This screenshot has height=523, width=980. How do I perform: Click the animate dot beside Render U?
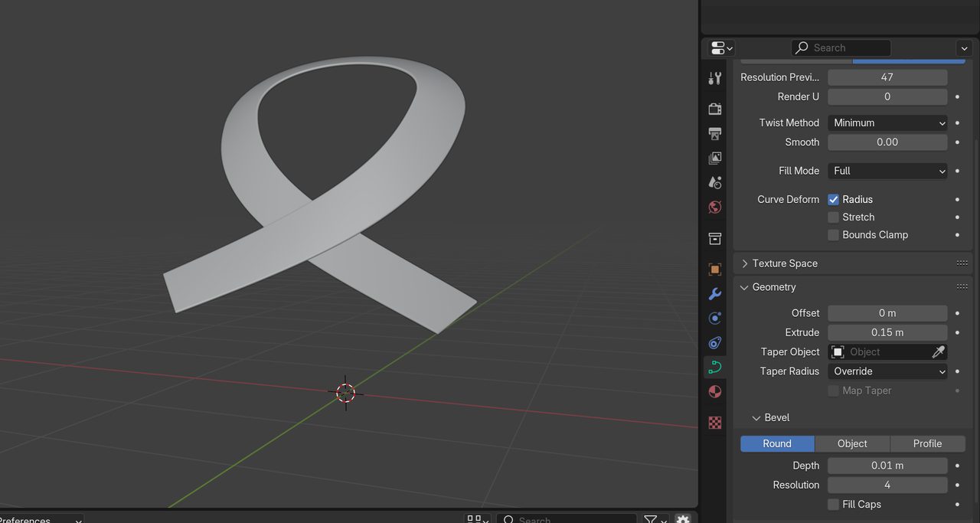[x=957, y=96]
